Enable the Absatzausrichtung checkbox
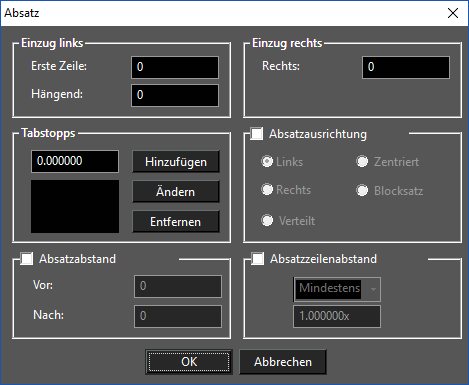This screenshot has height=385, width=469. pyautogui.click(x=256, y=134)
